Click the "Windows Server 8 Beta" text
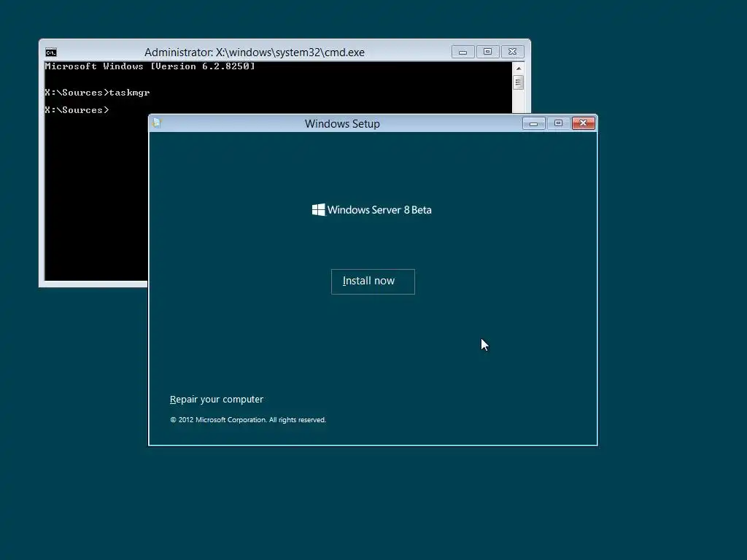 (379, 210)
